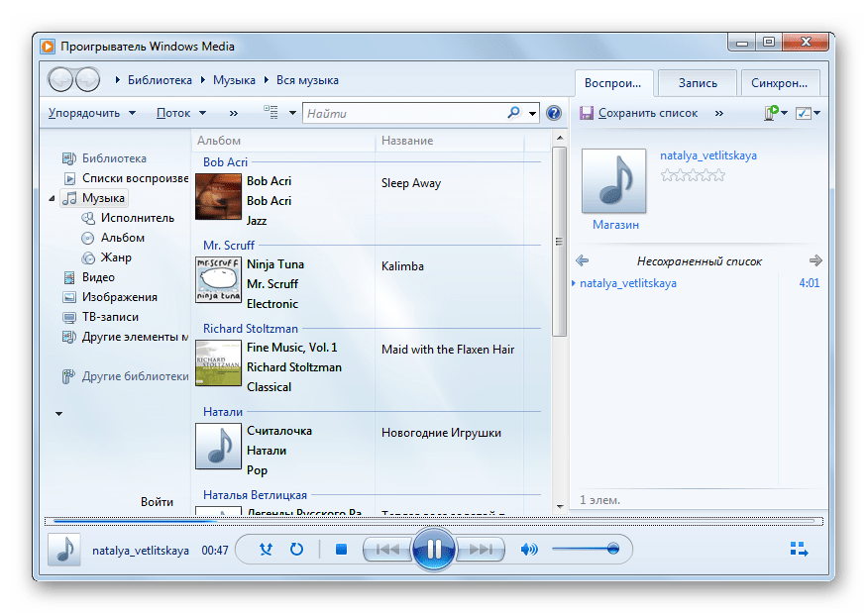Click the Ninja Tuna album cover
Viewport: 868px width, 614px height.
pyautogui.click(x=219, y=279)
